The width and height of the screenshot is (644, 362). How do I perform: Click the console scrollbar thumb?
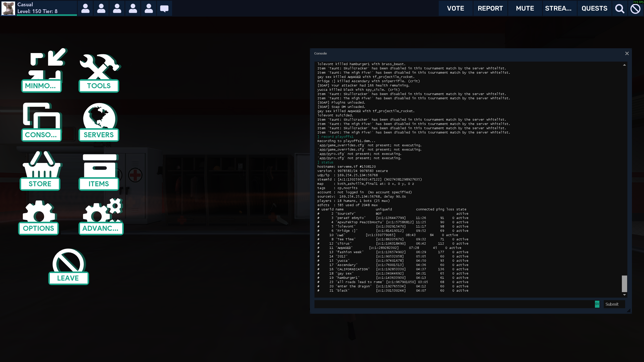(624, 284)
